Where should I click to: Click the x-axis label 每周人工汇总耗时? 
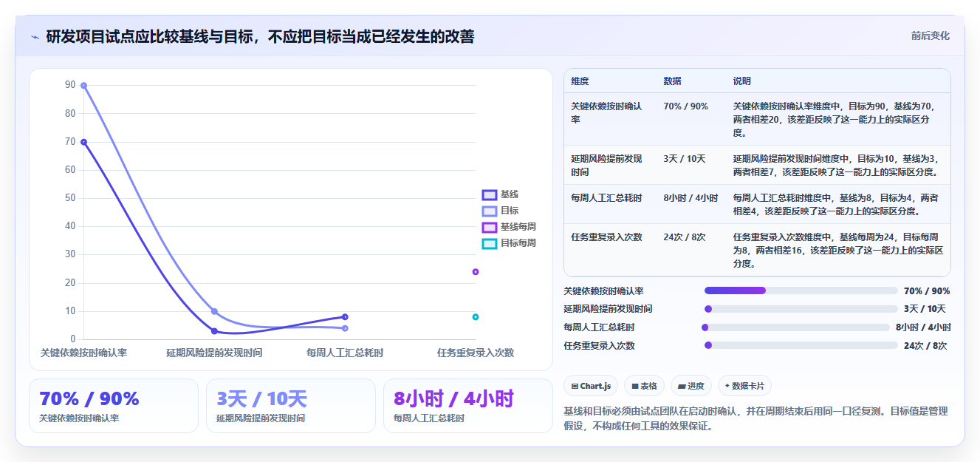tap(345, 353)
